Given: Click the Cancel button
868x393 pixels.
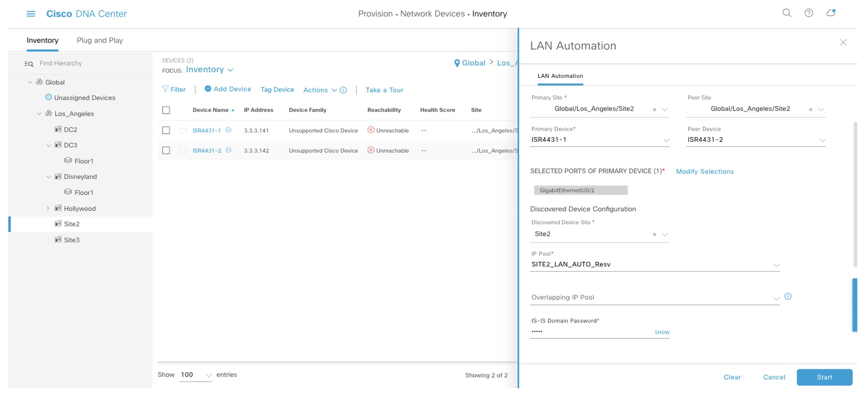Looking at the screenshot, I should [774, 378].
